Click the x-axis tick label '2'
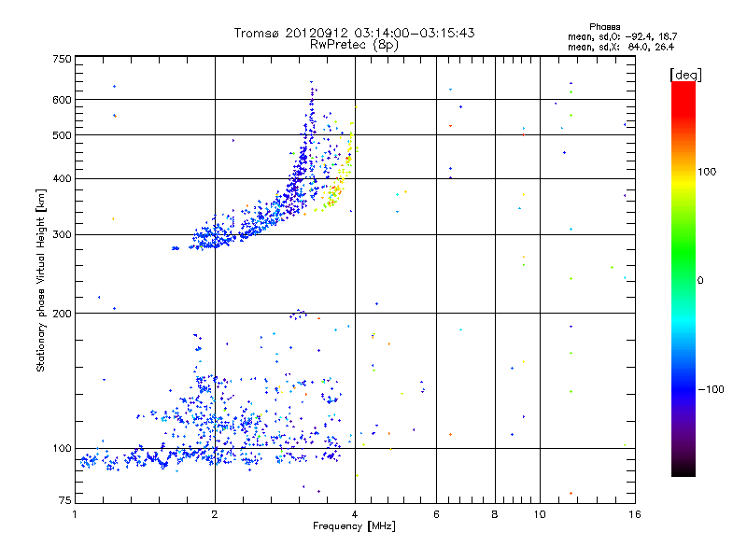 tap(215, 514)
